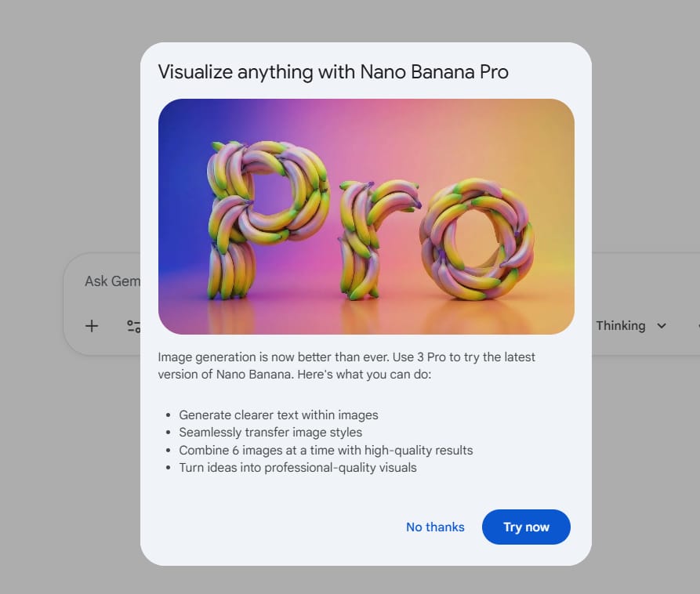This screenshot has width=700, height=594.
Task: Click the text Turn ideas into professional-quality visuals
Action: [298, 468]
